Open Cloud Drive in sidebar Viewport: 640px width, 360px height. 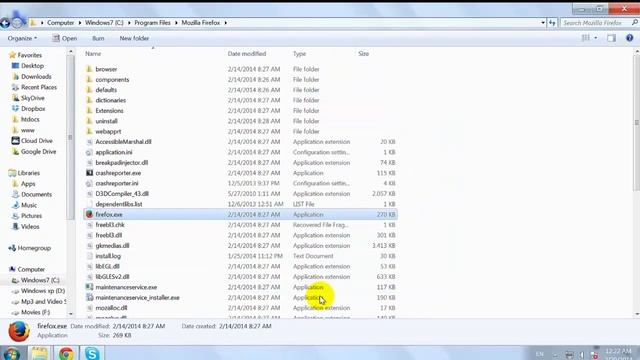click(36, 141)
